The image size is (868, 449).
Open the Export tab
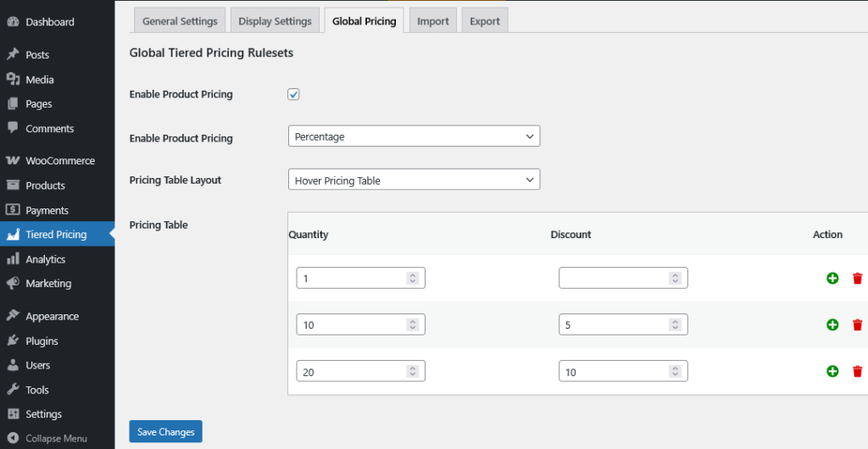(x=485, y=21)
